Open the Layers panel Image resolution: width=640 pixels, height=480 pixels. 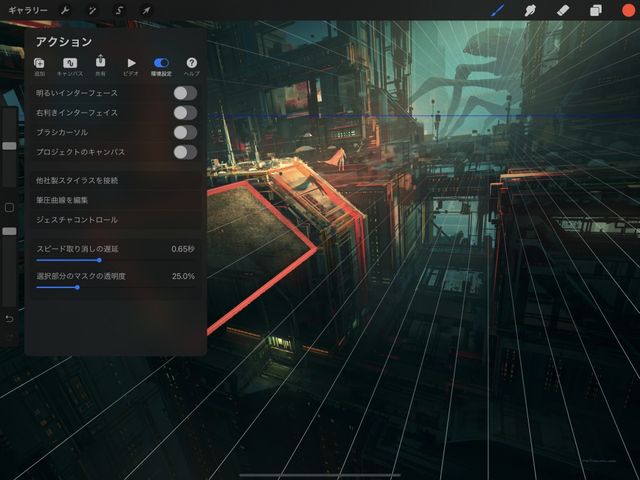pos(596,10)
